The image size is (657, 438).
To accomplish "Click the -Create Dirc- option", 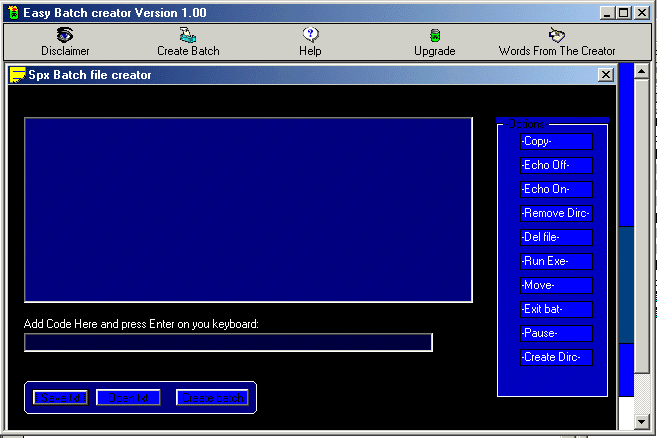I will tap(556, 357).
